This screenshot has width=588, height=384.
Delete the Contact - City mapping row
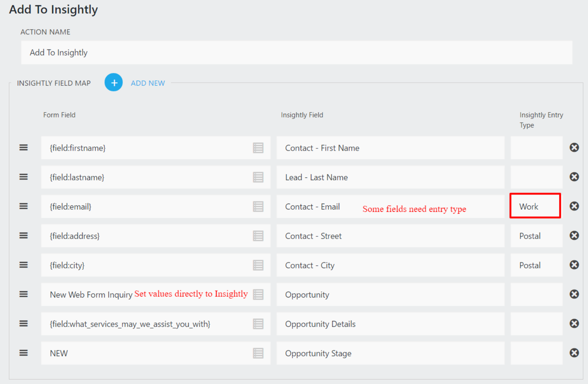coord(574,265)
